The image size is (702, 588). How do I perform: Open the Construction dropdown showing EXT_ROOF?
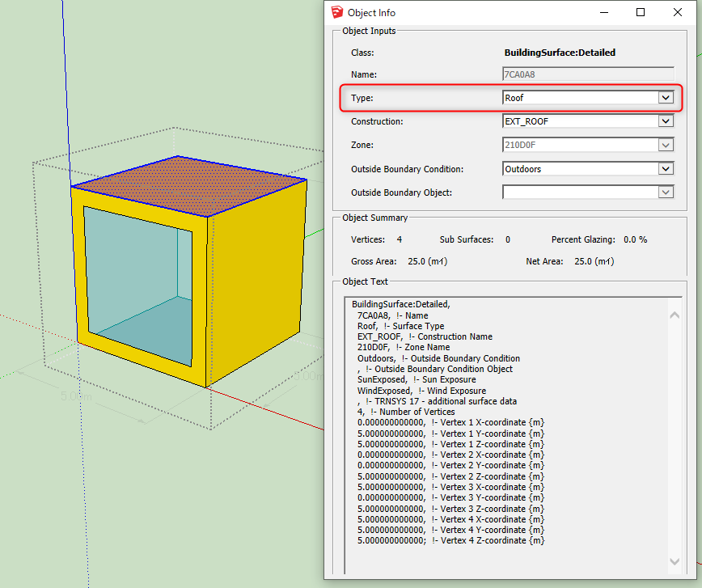(666, 121)
